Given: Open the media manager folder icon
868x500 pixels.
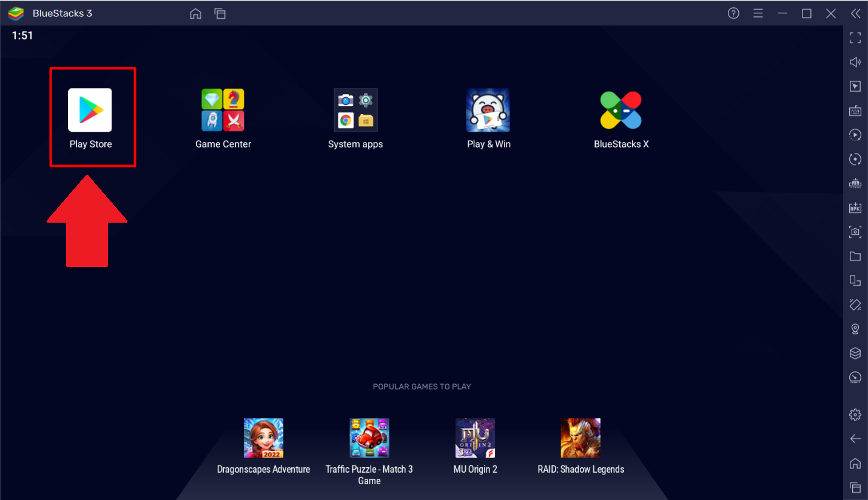Looking at the screenshot, I should pos(855,256).
